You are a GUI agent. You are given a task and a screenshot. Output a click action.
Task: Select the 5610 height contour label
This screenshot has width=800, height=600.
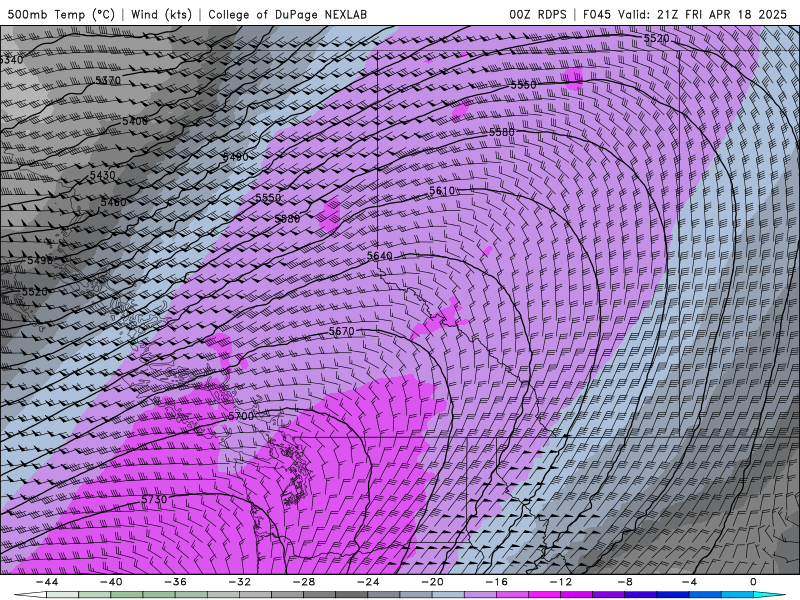click(x=442, y=191)
